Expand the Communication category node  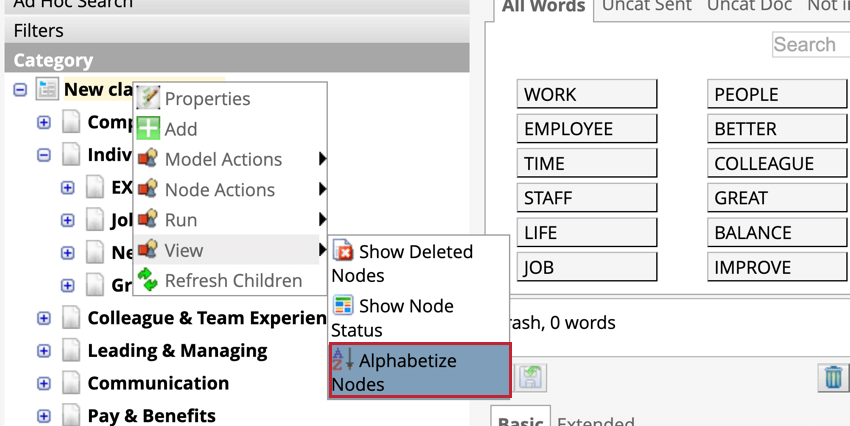click(x=44, y=383)
